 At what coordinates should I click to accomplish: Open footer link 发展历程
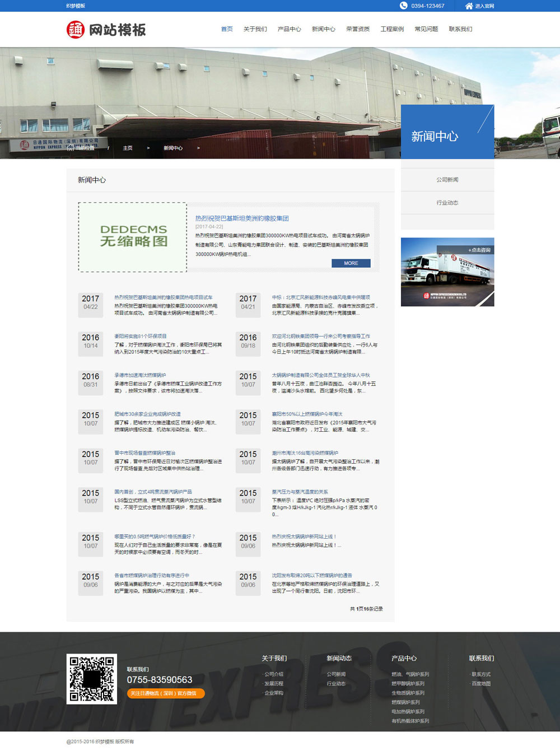click(274, 684)
